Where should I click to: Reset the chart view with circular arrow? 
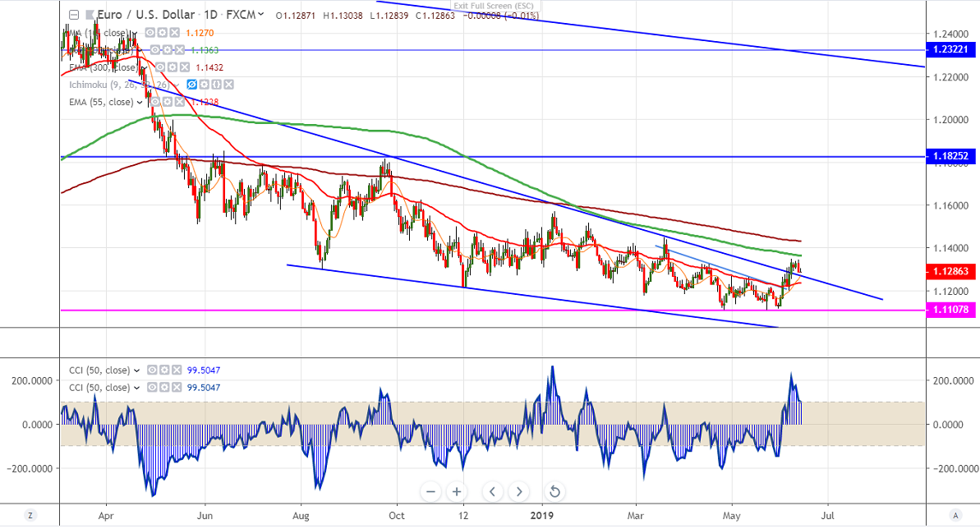pos(554,491)
